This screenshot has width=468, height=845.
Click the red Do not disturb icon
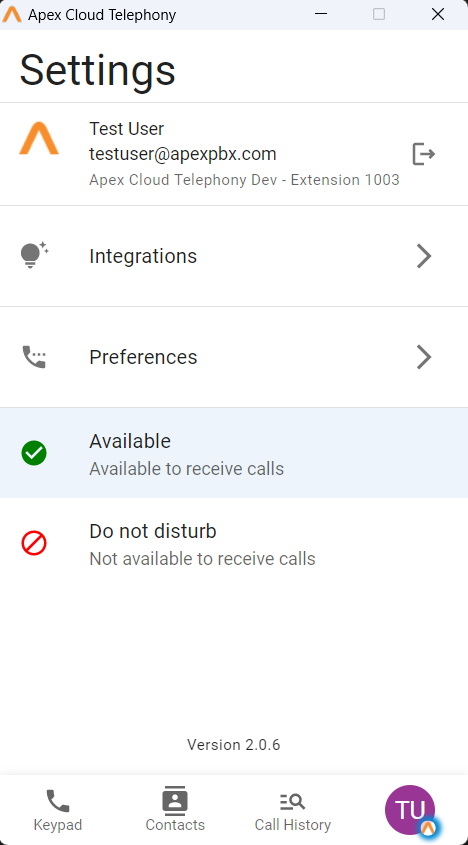34,543
